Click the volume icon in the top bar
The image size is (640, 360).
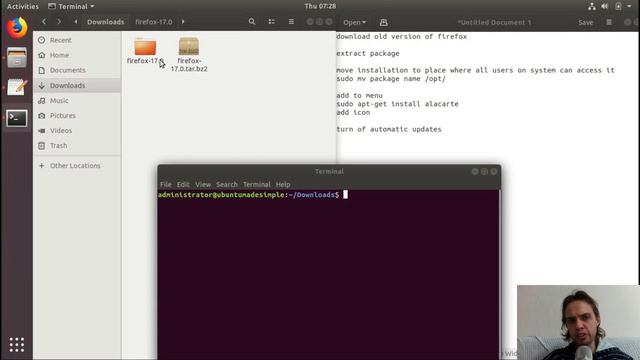point(605,6)
